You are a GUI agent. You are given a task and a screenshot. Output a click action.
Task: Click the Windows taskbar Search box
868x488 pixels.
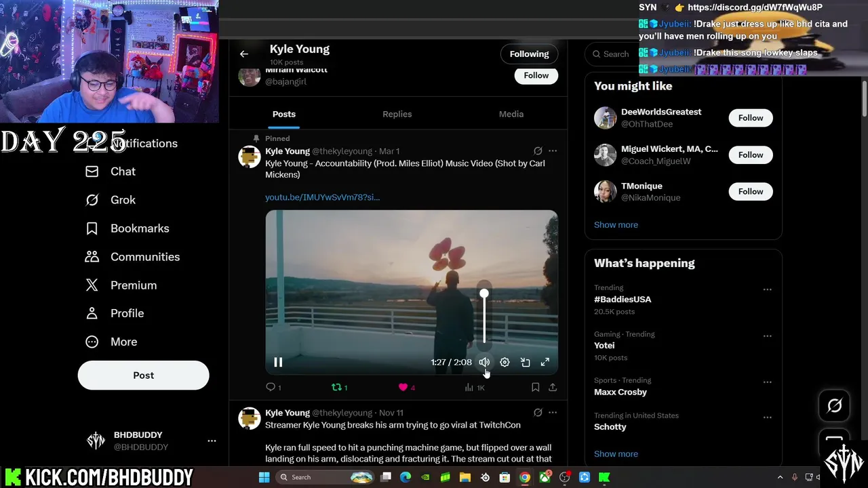(x=326, y=477)
